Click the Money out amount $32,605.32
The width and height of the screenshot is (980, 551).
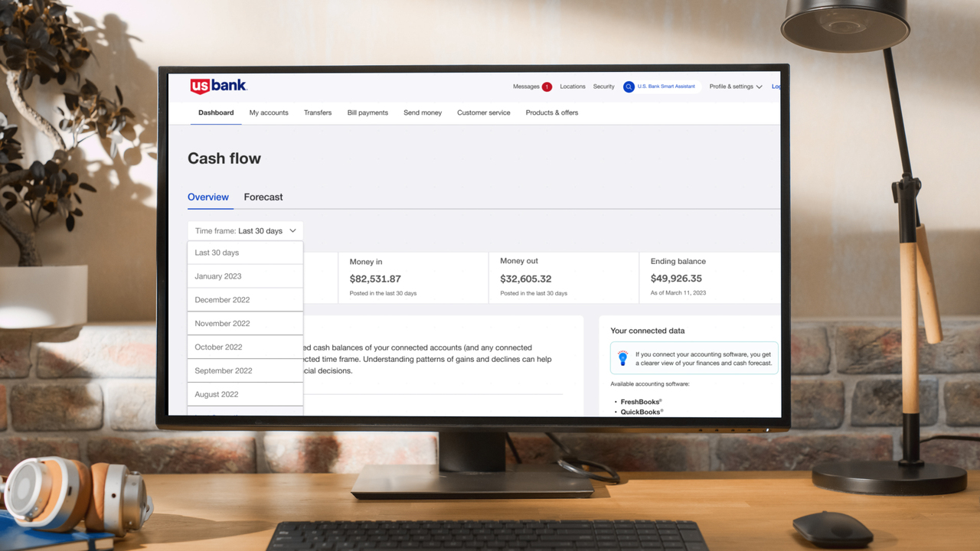[526, 279]
